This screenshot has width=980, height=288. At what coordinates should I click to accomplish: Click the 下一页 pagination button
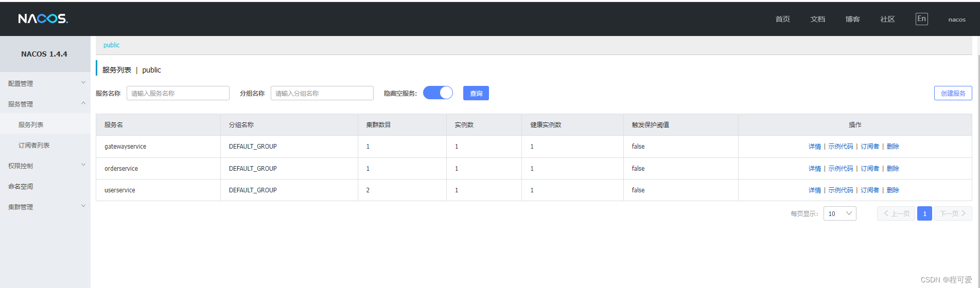[953, 213]
